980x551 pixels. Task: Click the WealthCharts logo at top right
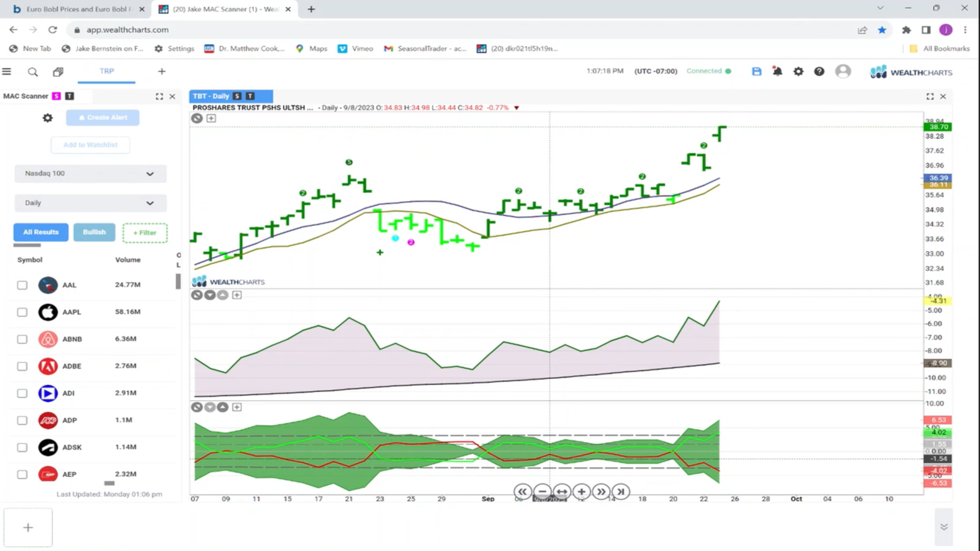[x=911, y=72]
